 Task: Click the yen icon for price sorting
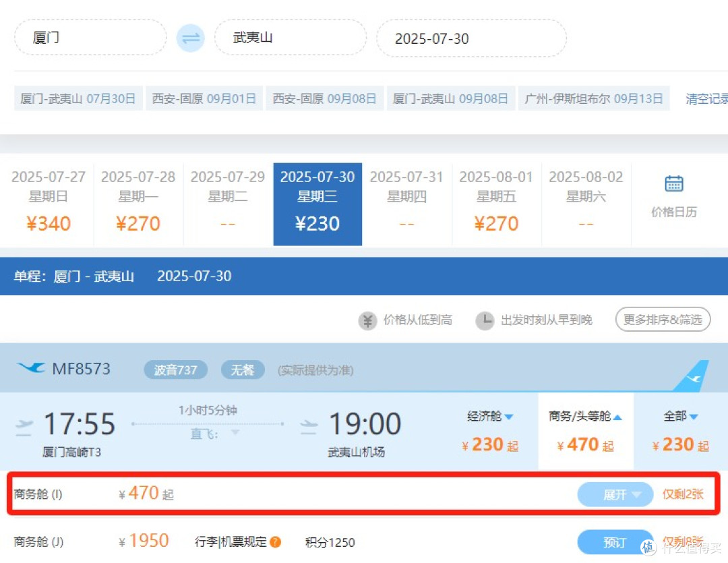(x=368, y=320)
